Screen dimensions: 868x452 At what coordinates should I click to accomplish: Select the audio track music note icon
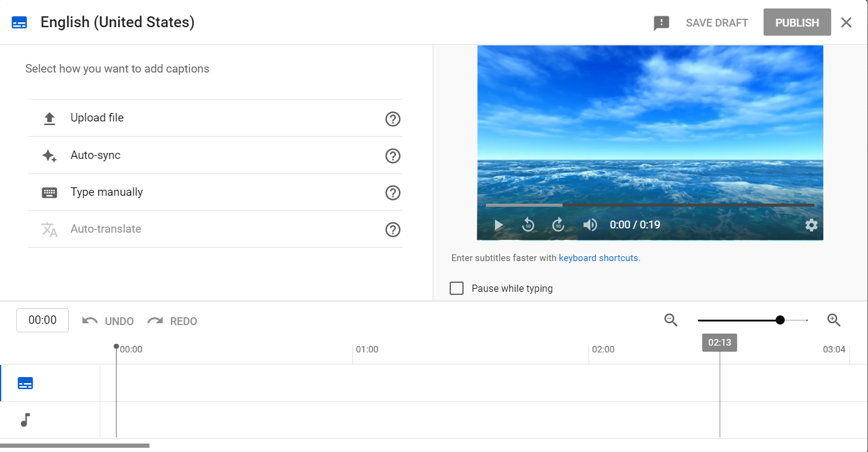(25, 420)
